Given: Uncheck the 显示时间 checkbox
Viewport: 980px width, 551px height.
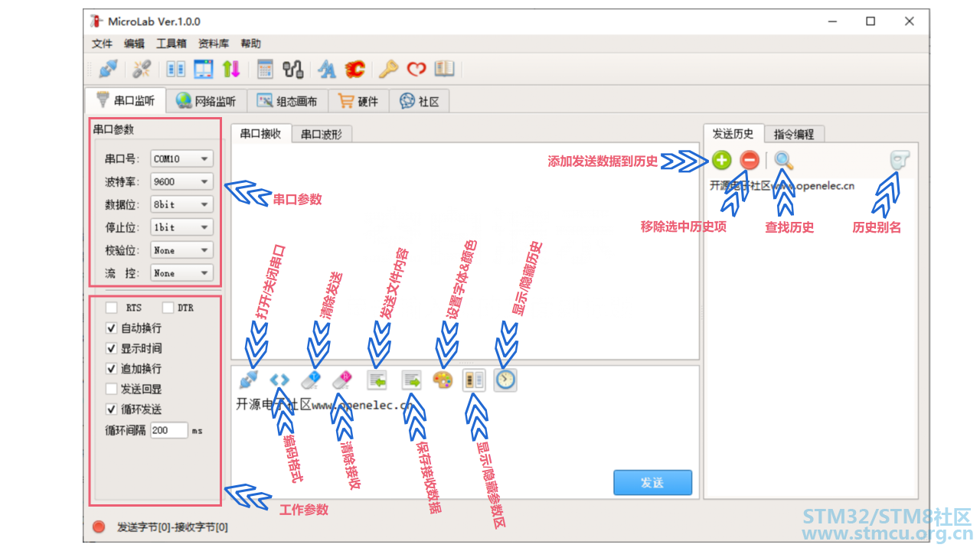Looking at the screenshot, I should [x=112, y=348].
